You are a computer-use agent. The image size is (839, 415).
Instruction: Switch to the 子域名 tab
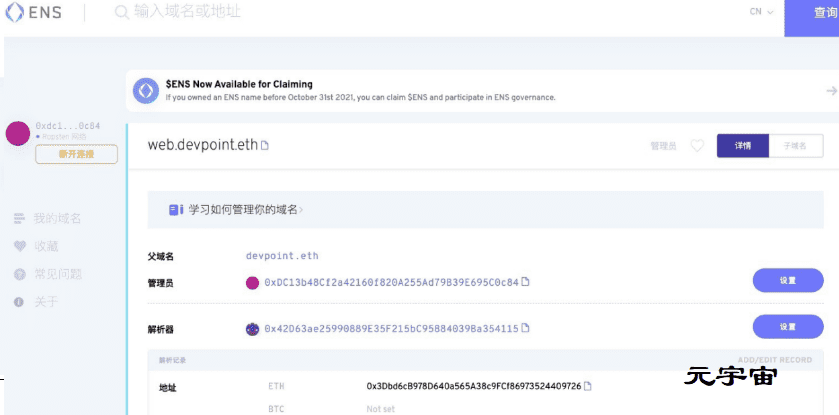(x=795, y=146)
